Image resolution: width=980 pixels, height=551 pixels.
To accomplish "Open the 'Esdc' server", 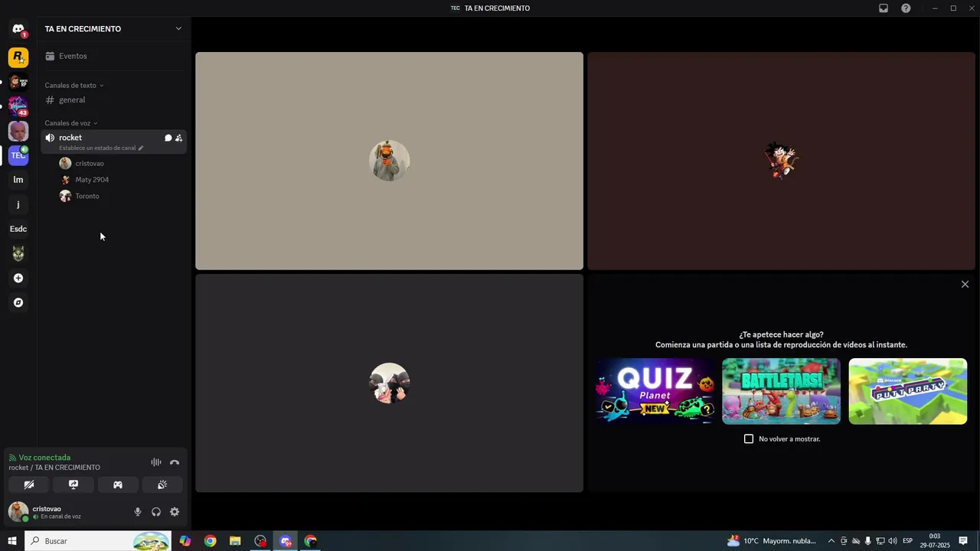I will coord(18,229).
